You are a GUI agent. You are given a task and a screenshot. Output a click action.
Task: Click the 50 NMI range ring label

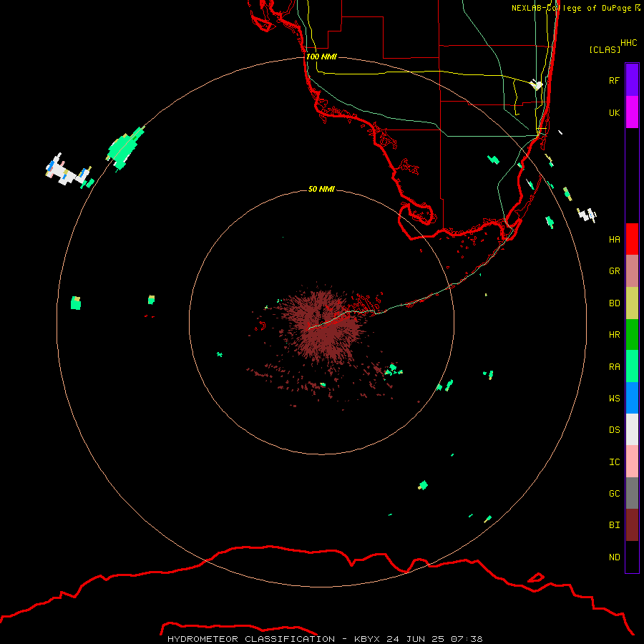click(321, 189)
